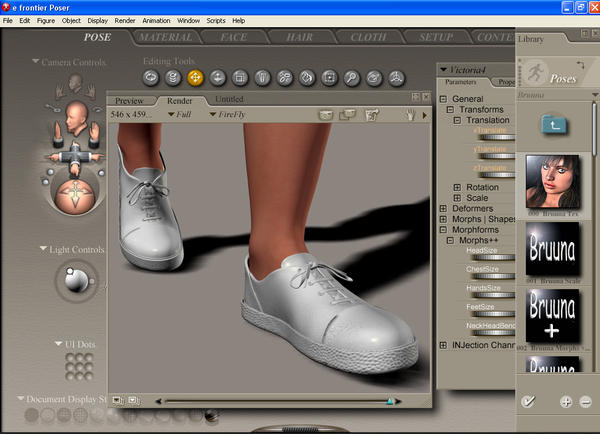
Task: Open the Render menu
Action: click(125, 21)
